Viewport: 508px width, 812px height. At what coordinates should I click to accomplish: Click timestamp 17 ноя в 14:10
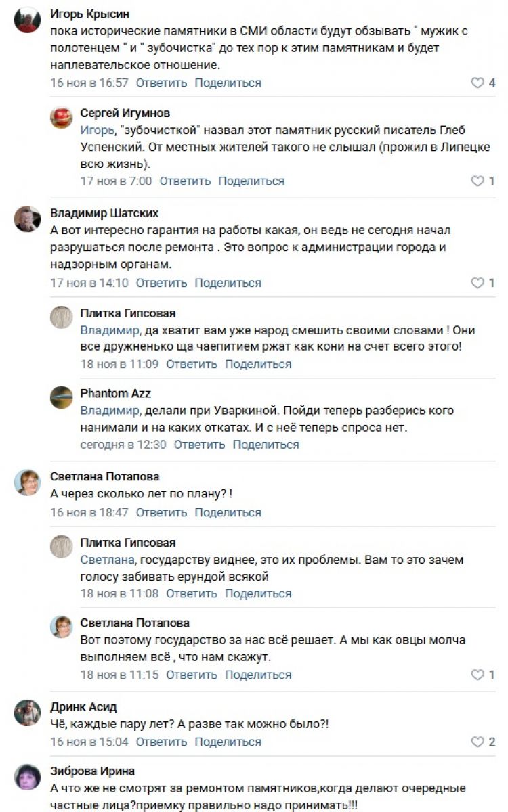[89, 283]
